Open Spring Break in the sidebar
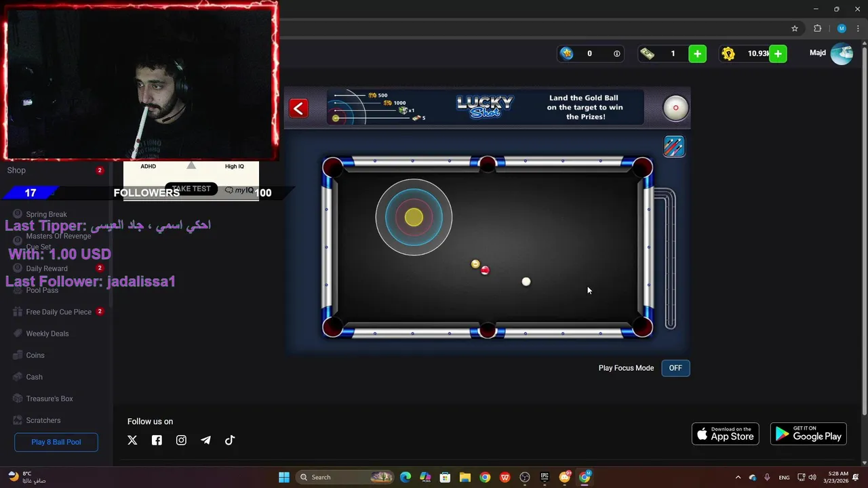Viewport: 868px width, 488px height. coord(46,214)
